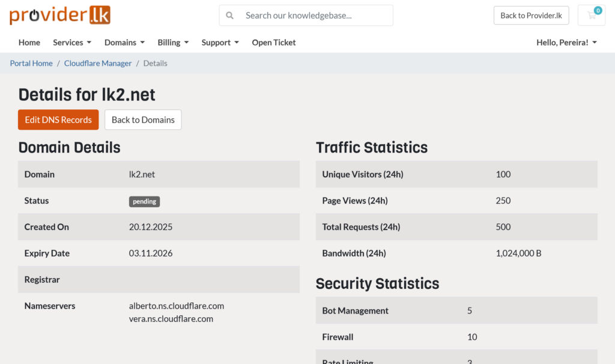Navigate to Portal Home via breadcrumb
This screenshot has width=615, height=364.
point(31,63)
